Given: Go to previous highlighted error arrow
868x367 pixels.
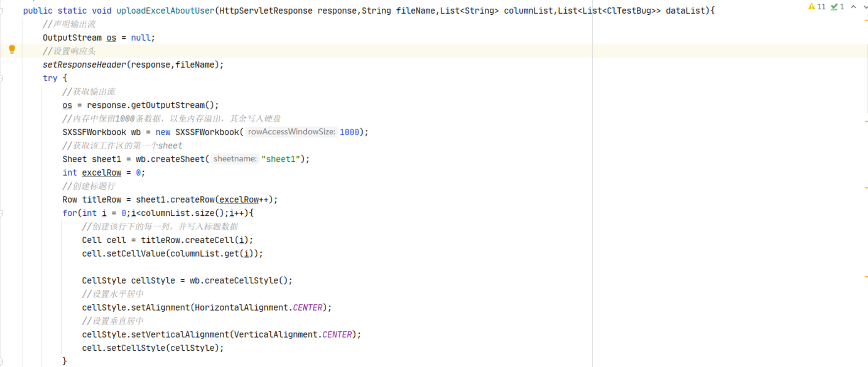Looking at the screenshot, I should 853,7.
